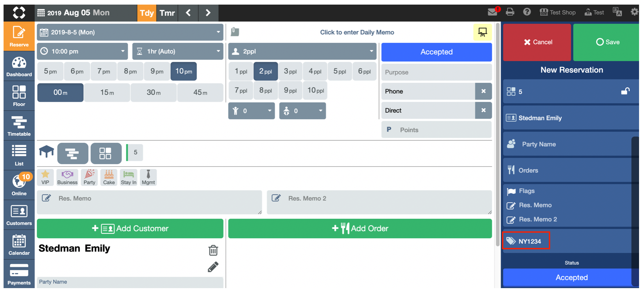
Task: Go to the Floor view
Action: click(19, 96)
